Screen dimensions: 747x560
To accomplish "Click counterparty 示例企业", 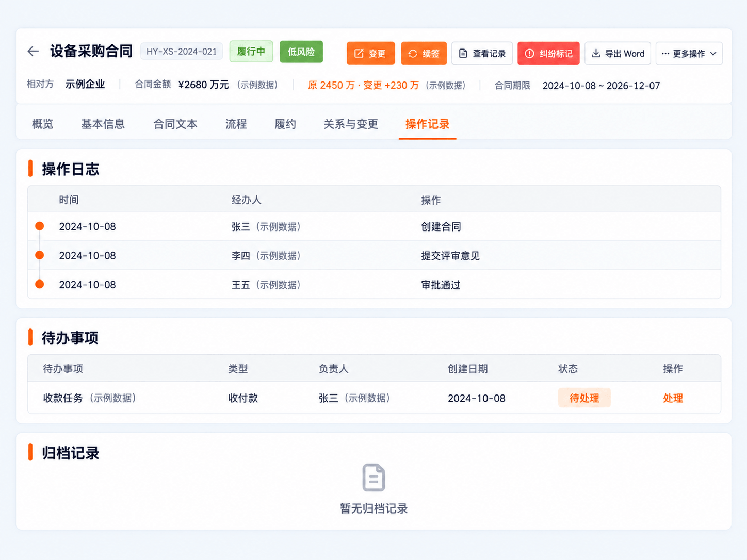I will tap(85, 84).
